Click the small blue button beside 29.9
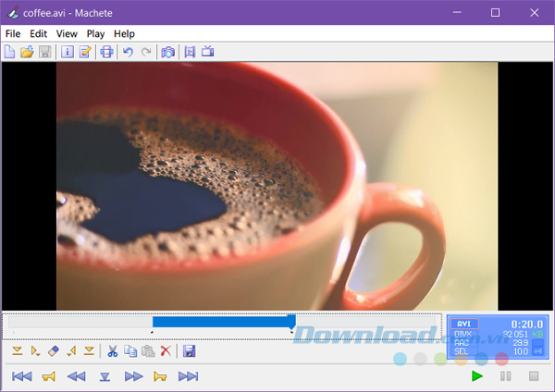Viewport: 555px width, 392px height. 538,343
